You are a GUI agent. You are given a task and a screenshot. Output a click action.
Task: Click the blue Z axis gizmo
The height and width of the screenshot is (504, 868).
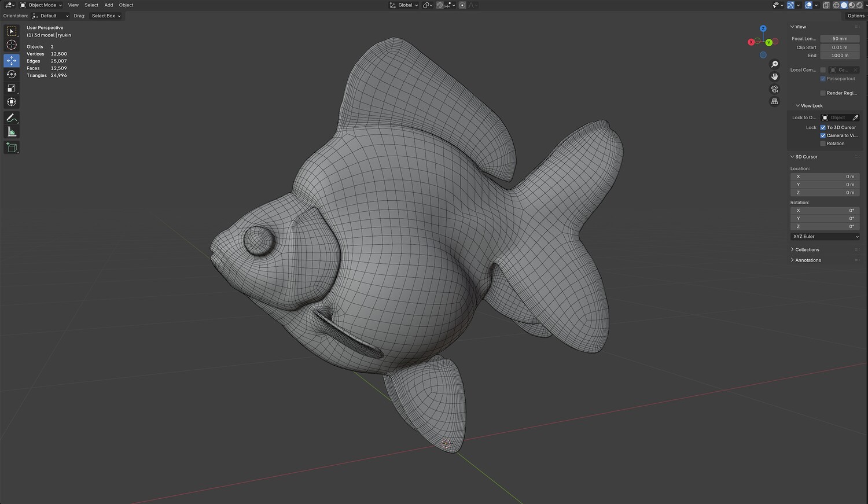click(763, 28)
